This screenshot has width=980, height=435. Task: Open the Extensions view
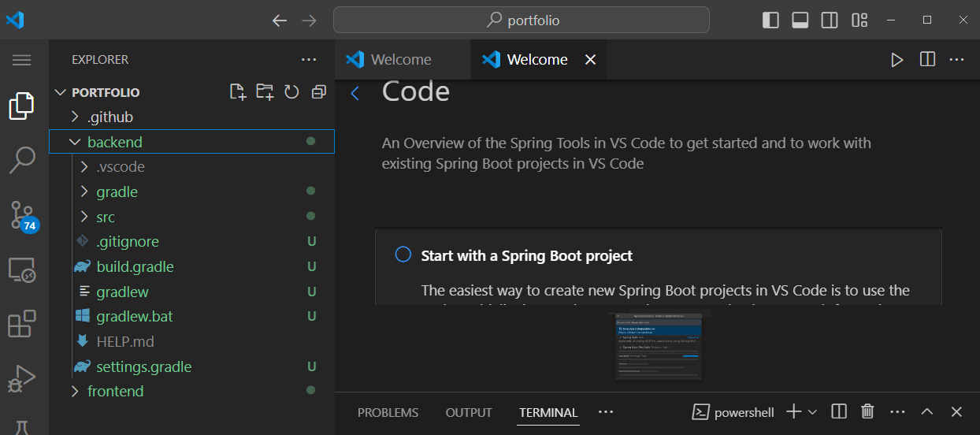pos(22,324)
